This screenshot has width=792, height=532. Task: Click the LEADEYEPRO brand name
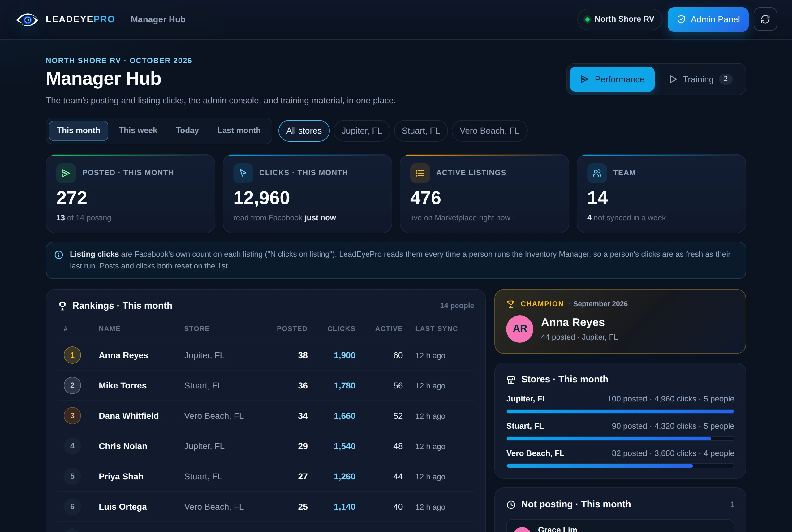point(80,19)
